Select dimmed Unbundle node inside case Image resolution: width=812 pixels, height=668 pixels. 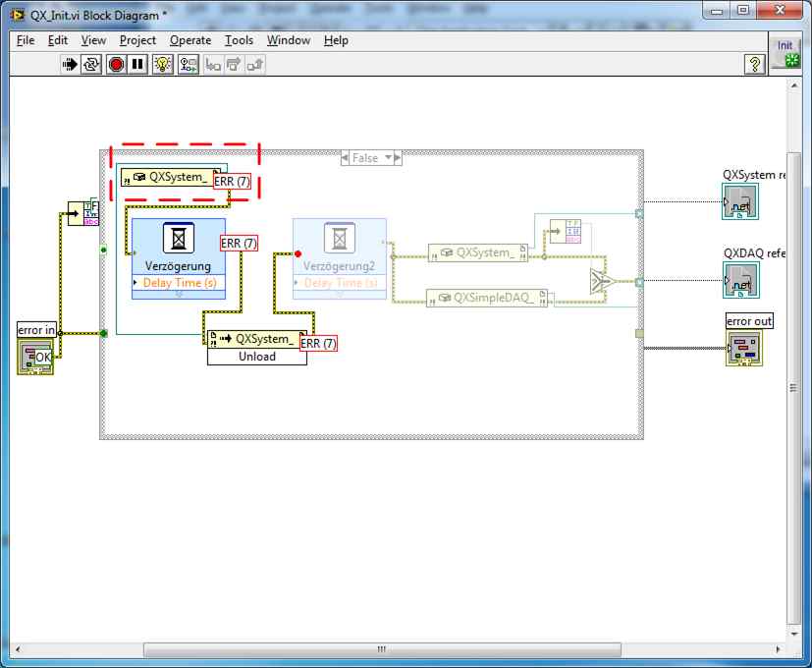click(x=565, y=231)
